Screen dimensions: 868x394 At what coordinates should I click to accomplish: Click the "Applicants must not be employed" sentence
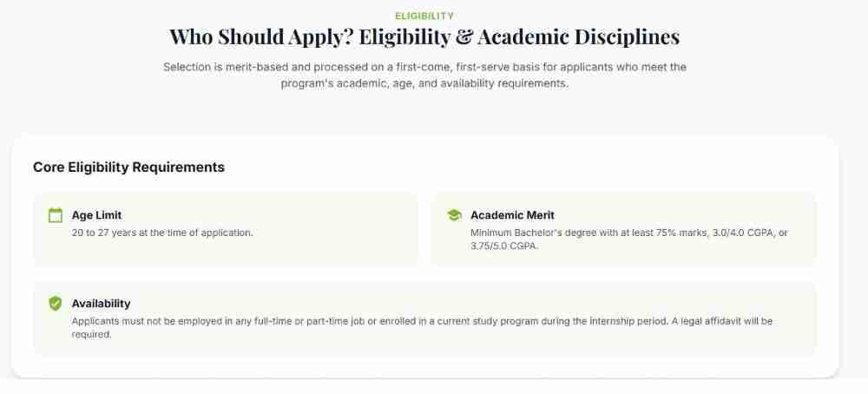(x=347, y=321)
